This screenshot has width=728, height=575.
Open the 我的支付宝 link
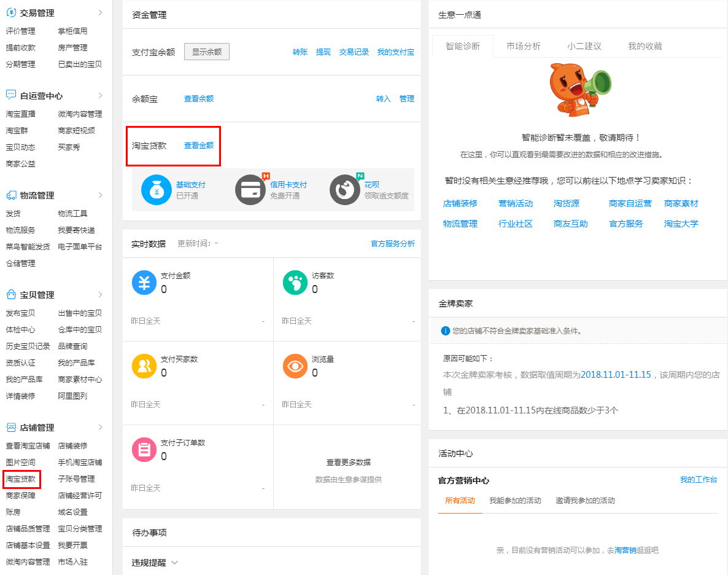coord(395,52)
